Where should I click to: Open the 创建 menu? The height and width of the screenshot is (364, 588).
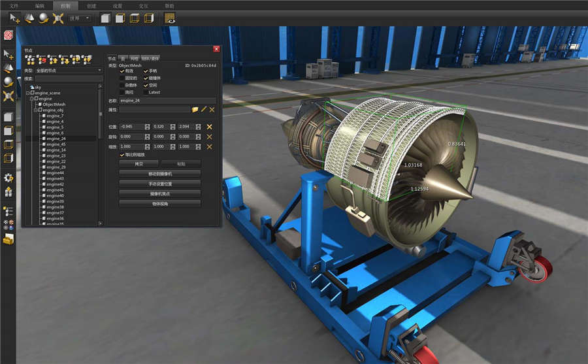[x=91, y=5]
